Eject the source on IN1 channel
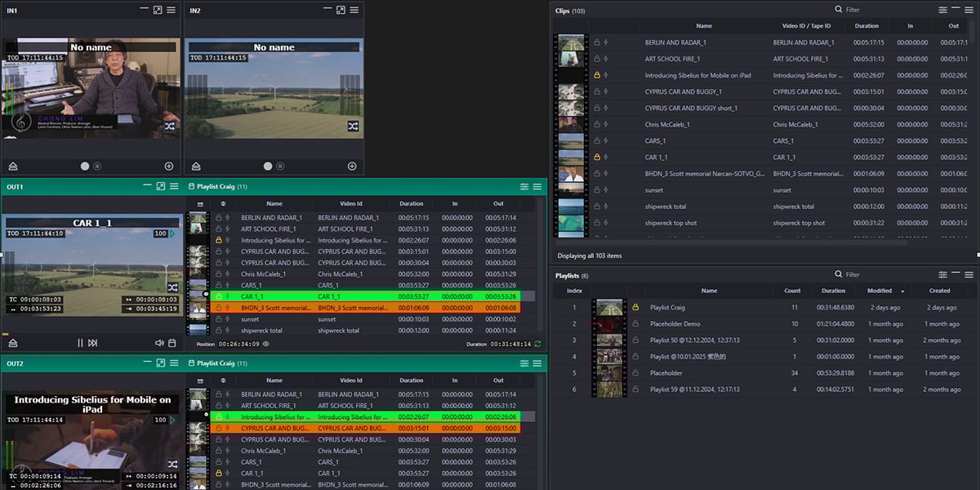Image resolution: width=980 pixels, height=490 pixels. 13,166
